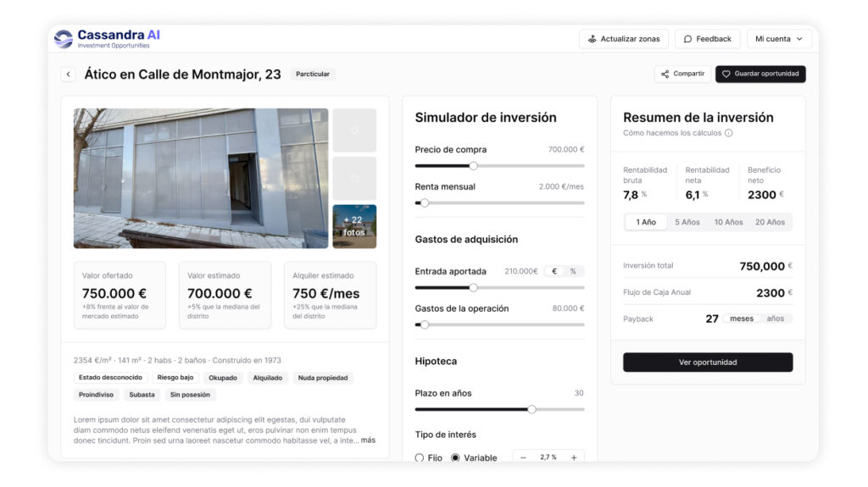The height and width of the screenshot is (487, 868).
Task: Click Compartir to share the listing
Action: 682,74
